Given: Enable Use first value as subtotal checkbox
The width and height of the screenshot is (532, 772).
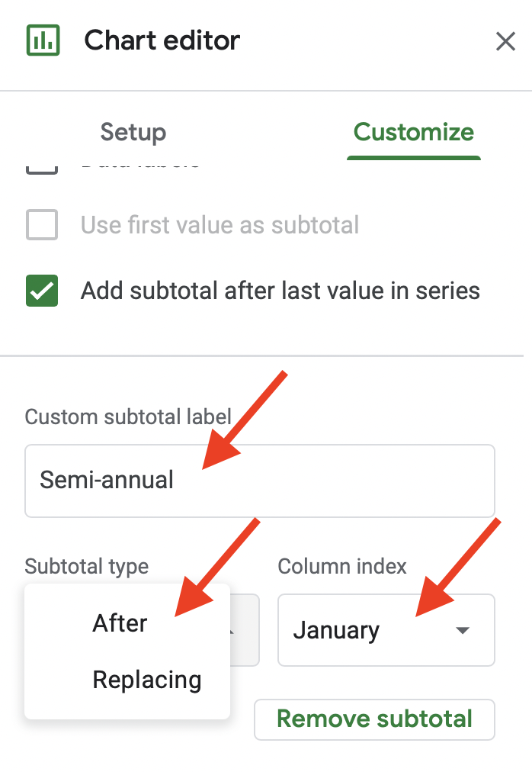Looking at the screenshot, I should [x=43, y=225].
